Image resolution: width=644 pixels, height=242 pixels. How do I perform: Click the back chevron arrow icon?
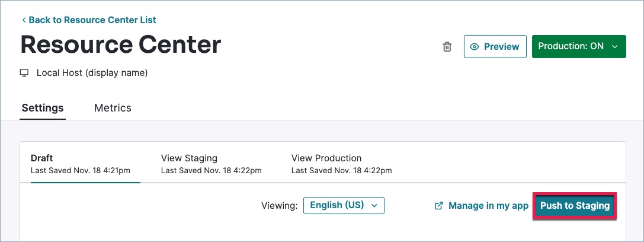coord(24,20)
